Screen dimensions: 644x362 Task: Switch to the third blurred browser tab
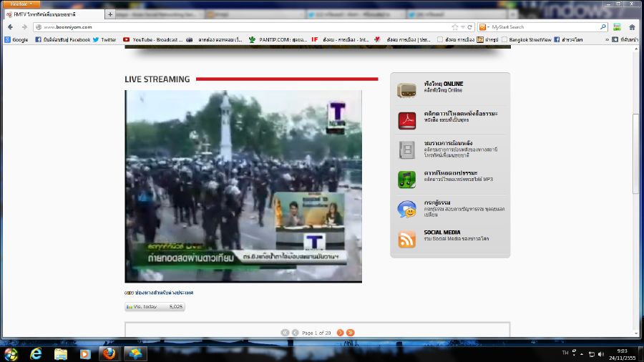coord(255,14)
